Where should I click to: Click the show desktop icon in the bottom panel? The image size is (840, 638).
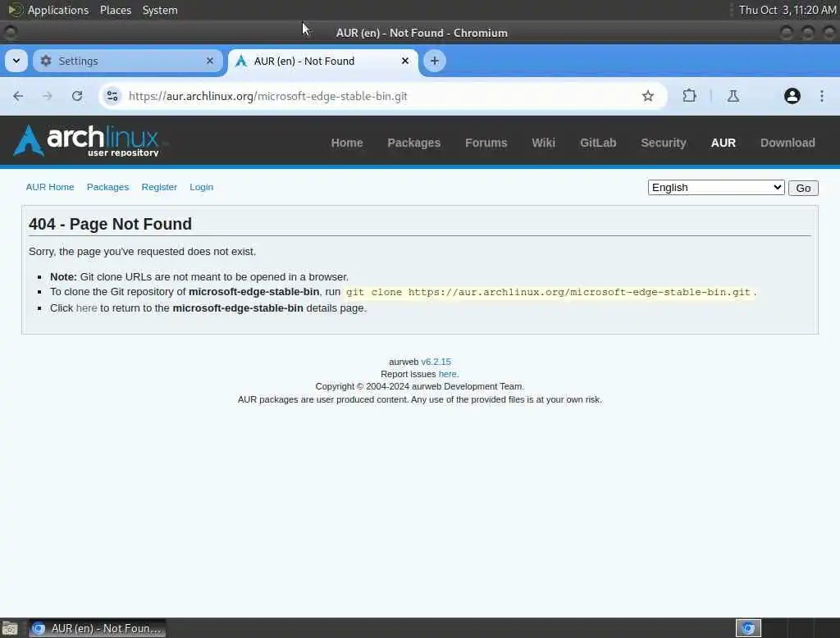click(x=10, y=628)
